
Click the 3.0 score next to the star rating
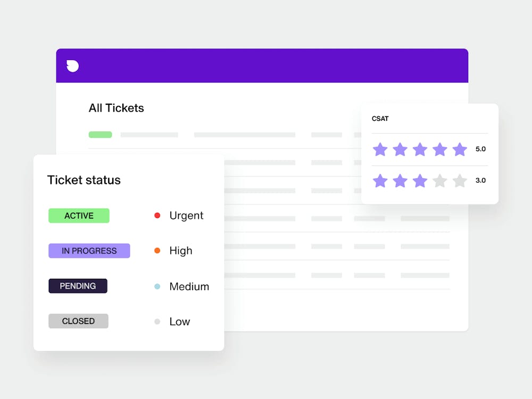(x=480, y=181)
